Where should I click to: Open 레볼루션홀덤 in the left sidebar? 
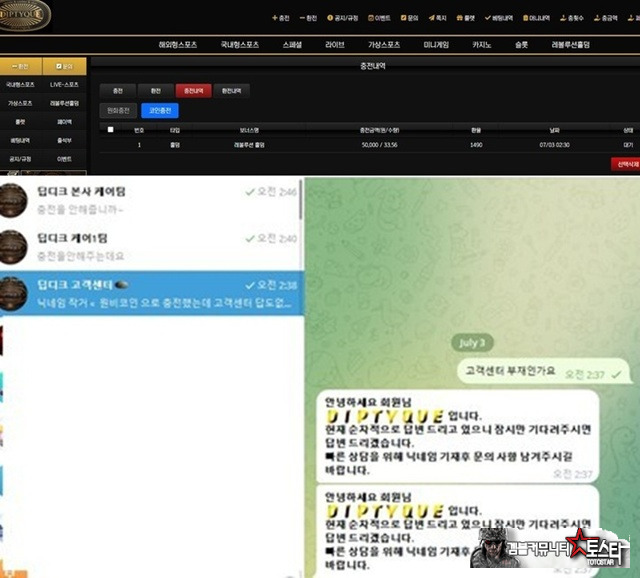click(64, 103)
